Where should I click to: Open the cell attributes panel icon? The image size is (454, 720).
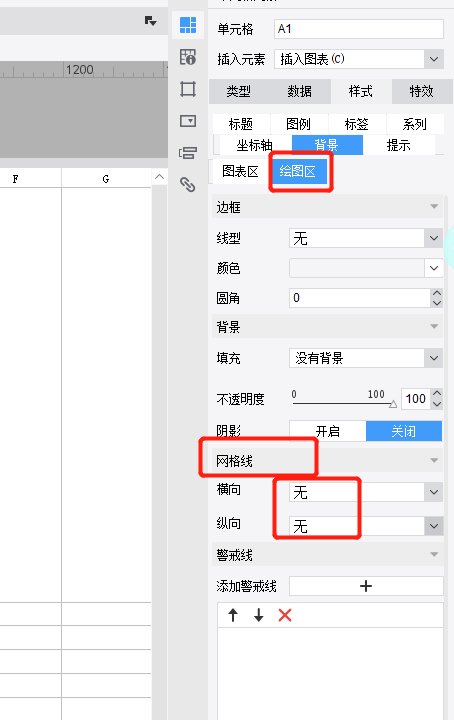[x=188, y=57]
